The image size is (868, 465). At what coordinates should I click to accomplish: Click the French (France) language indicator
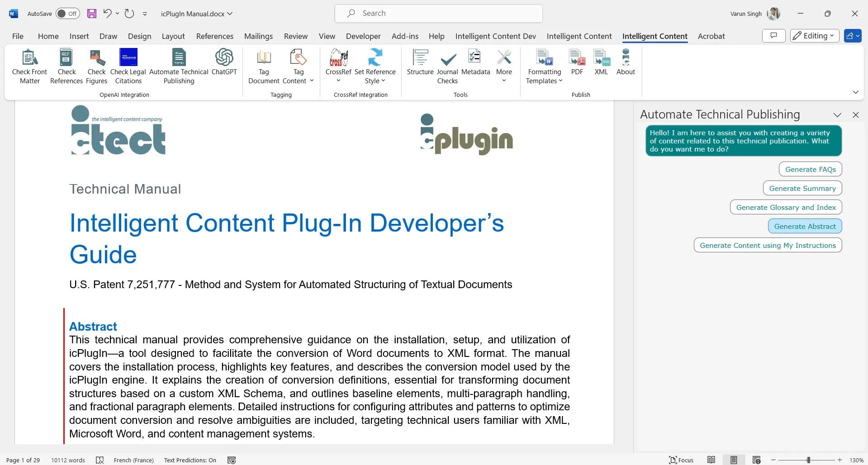[x=133, y=460]
